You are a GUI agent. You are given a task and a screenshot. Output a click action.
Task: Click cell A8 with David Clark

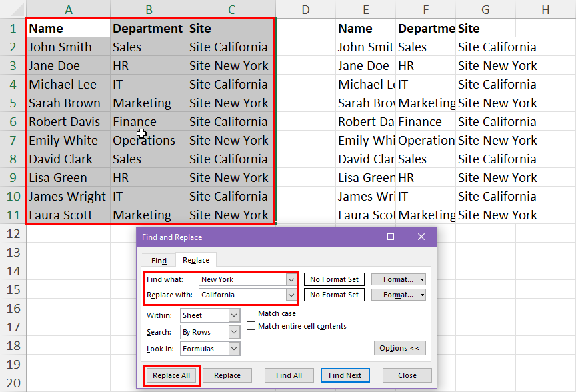[68, 159]
